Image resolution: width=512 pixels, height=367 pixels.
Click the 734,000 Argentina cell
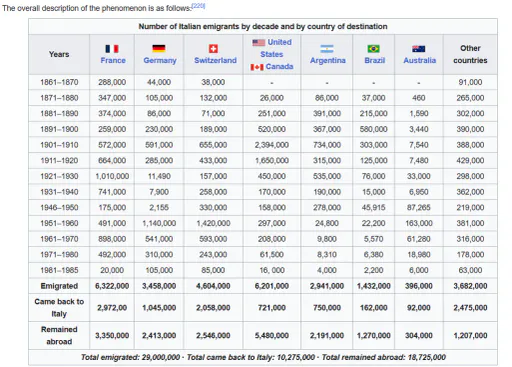pyautogui.click(x=327, y=145)
